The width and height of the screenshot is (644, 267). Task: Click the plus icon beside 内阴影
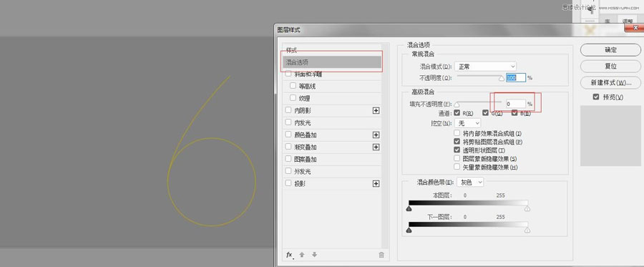[x=376, y=110]
